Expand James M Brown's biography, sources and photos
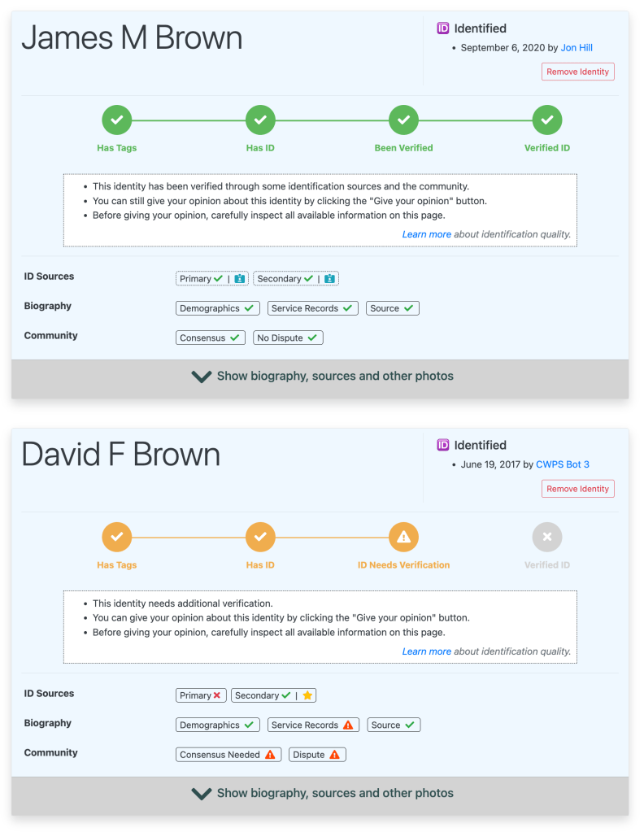This screenshot has height=832, width=644. [x=320, y=377]
